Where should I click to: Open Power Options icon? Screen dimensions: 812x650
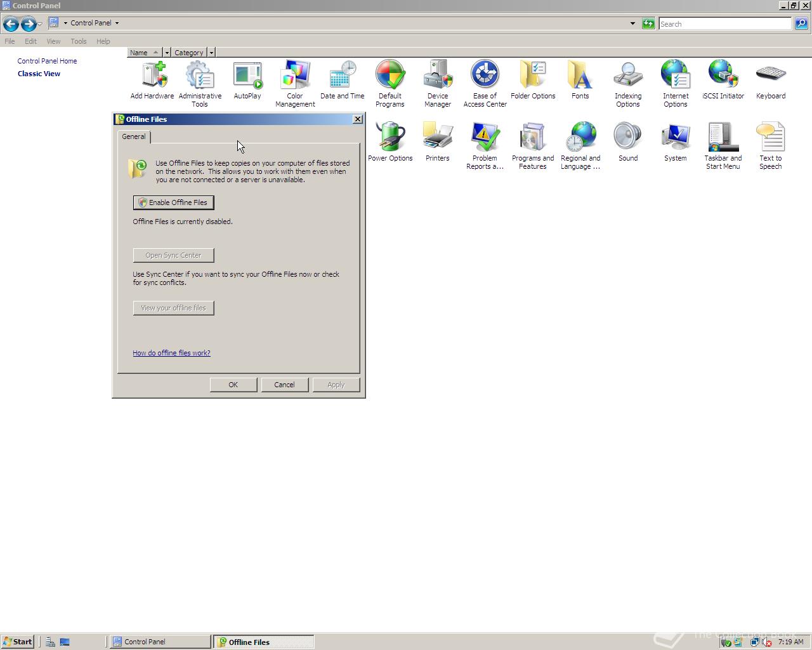[x=390, y=143]
